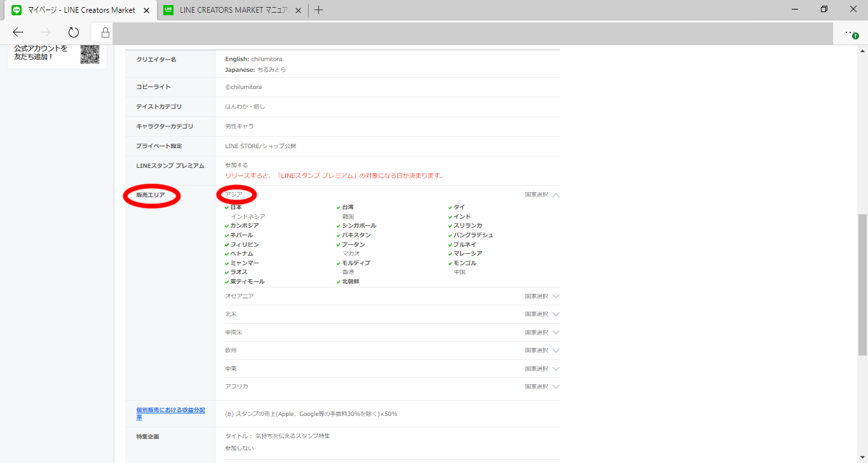The width and height of the screenshot is (868, 463).
Task: Click the 男性キャラ character category value
Action: pyautogui.click(x=240, y=127)
